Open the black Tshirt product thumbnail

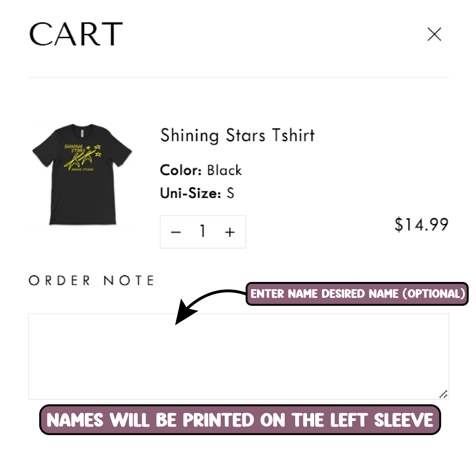pos(83,175)
